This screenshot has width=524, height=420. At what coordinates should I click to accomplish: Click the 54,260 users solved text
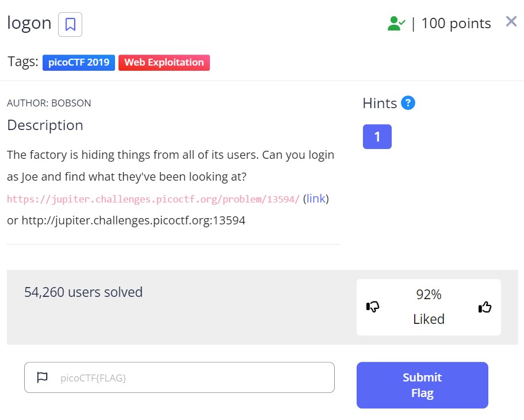click(x=83, y=292)
